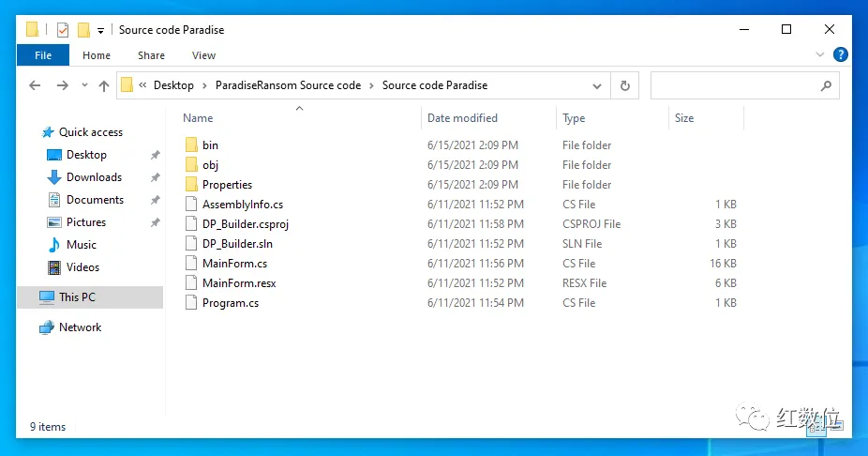
Task: Click the pin icon beside Documents
Action: (155, 200)
